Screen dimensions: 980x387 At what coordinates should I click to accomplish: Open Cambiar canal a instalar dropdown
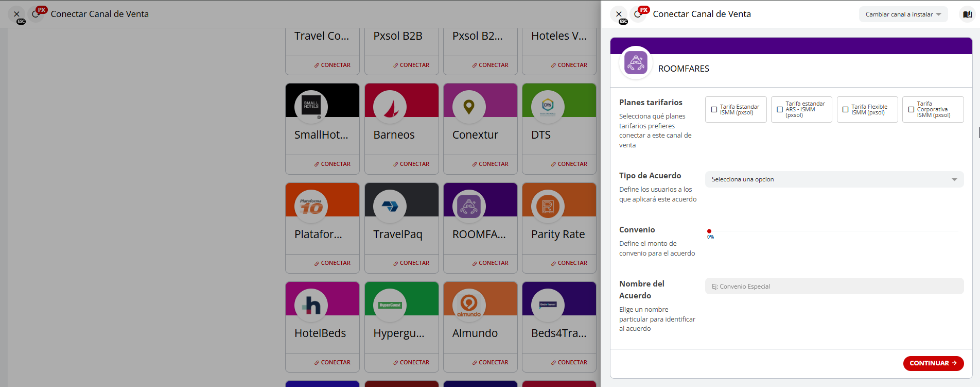(x=903, y=14)
